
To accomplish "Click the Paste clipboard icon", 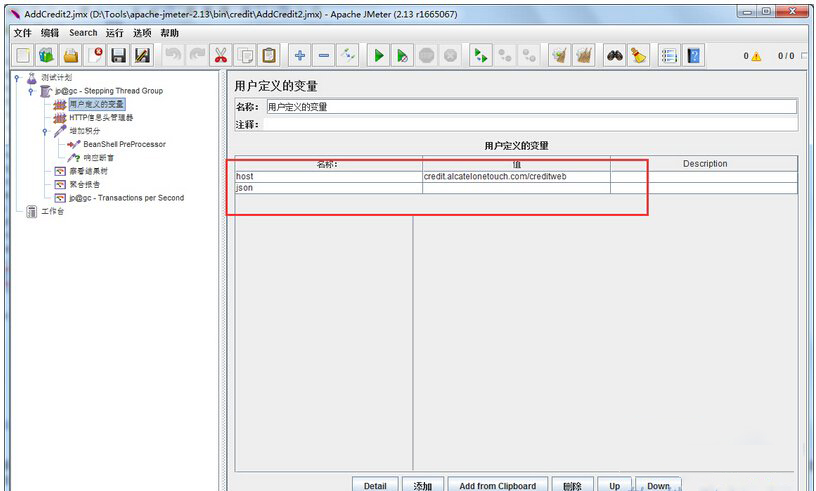I will [x=269, y=56].
